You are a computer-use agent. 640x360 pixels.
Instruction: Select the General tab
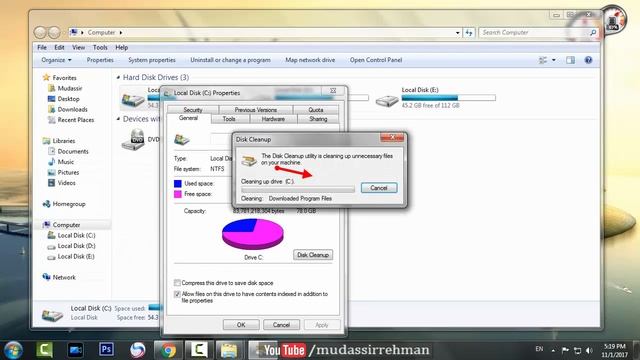pos(188,118)
